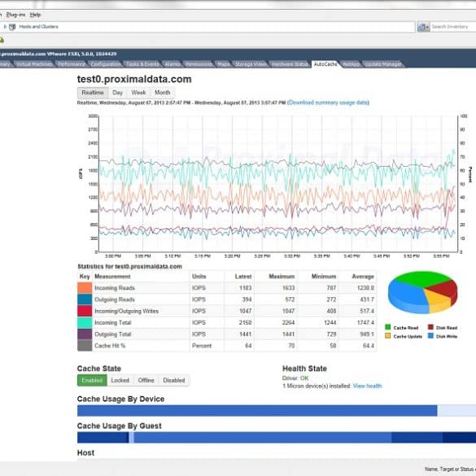
Task: Click the Incoming Total teal color swatch
Action: click(85, 322)
